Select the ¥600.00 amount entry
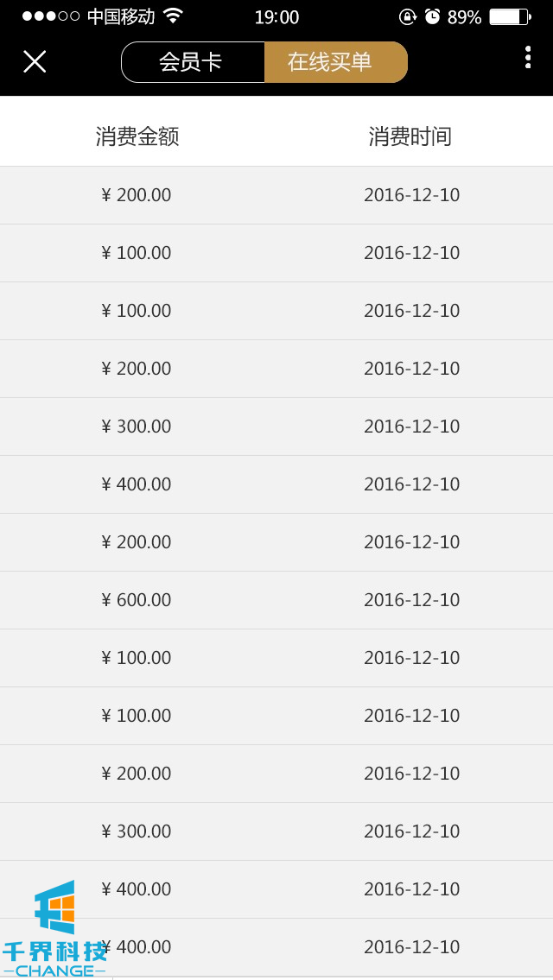Image resolution: width=553 pixels, height=980 pixels. (137, 600)
